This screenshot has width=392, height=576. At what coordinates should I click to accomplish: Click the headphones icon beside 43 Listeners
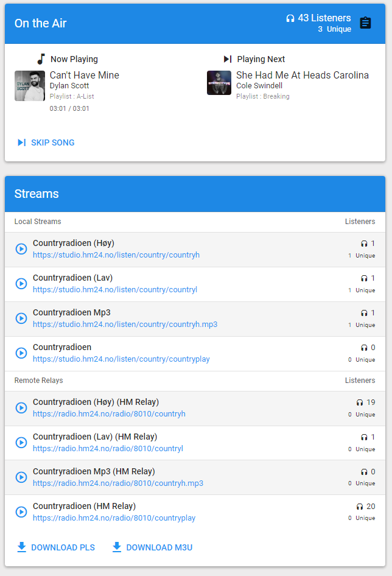pos(290,18)
